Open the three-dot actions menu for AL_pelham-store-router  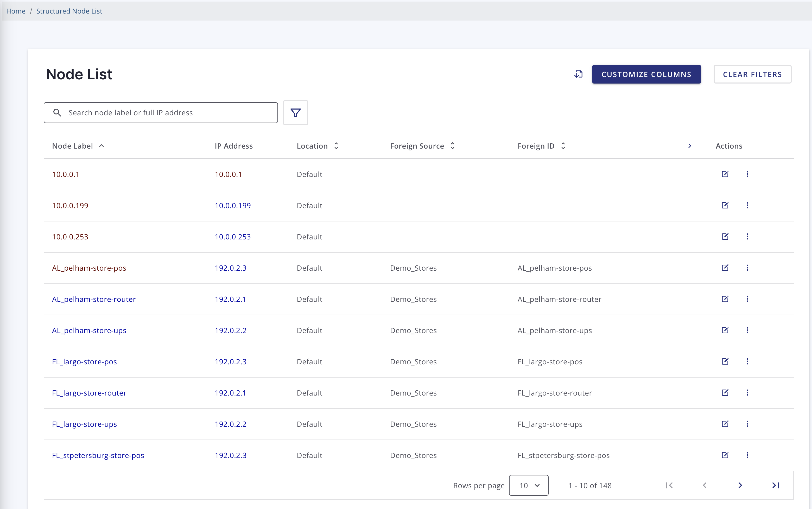point(747,299)
